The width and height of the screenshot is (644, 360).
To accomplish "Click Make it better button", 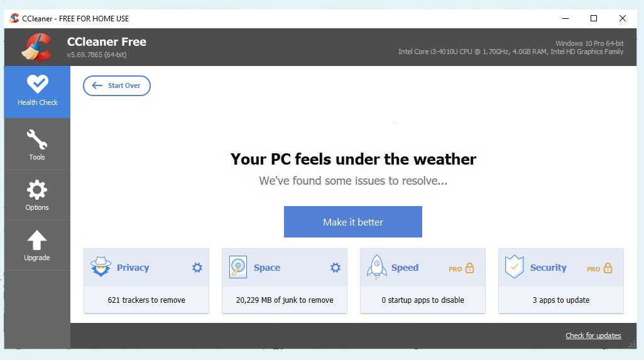I will click(x=353, y=222).
